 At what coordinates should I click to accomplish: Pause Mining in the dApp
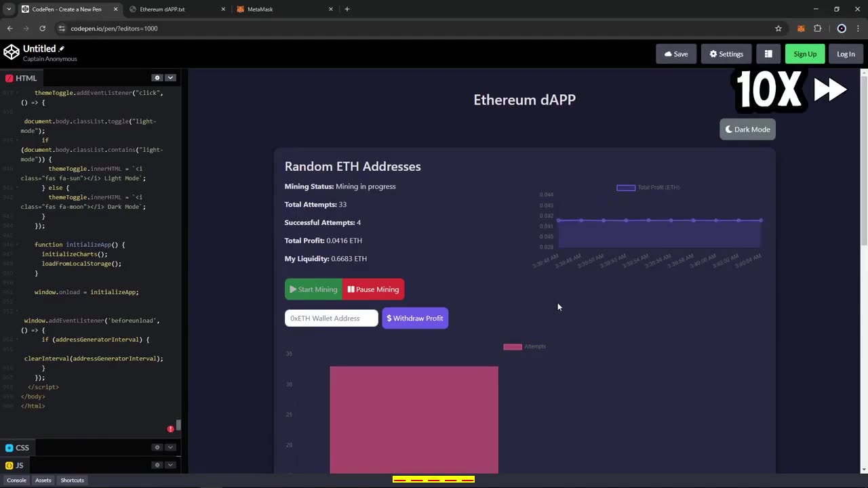tap(373, 289)
